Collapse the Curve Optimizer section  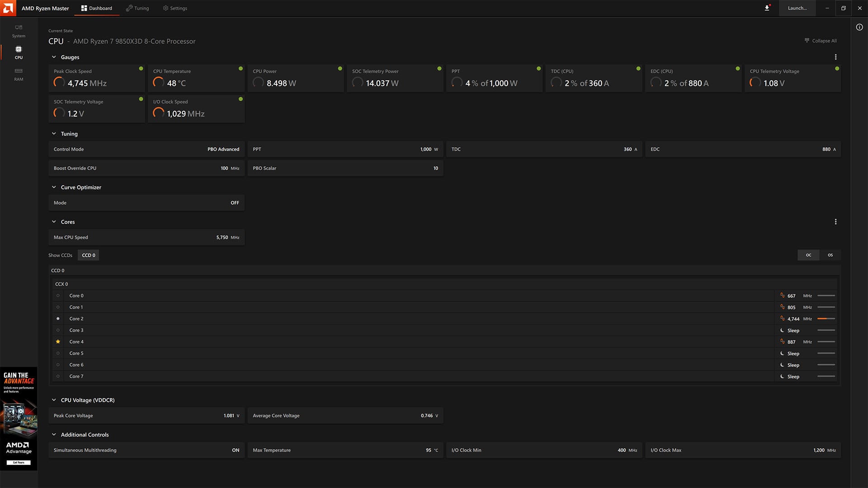click(x=53, y=187)
